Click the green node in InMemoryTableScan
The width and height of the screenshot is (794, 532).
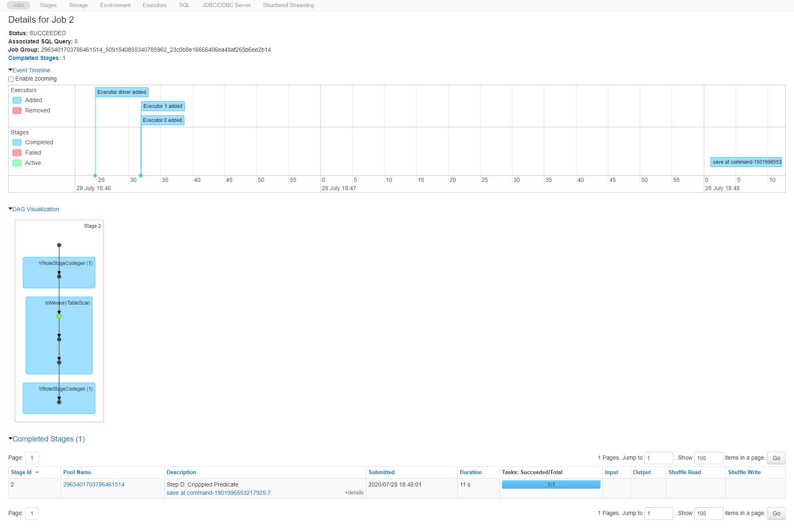tap(59, 316)
